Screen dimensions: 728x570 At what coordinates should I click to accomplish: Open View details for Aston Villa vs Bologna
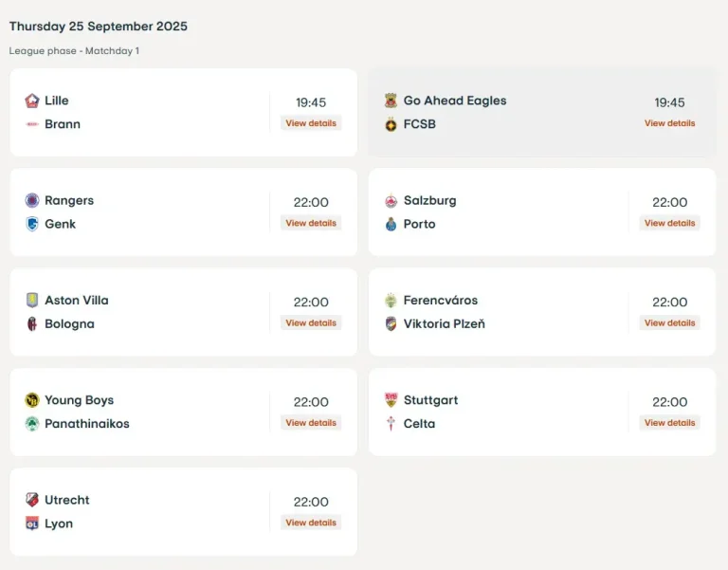311,323
